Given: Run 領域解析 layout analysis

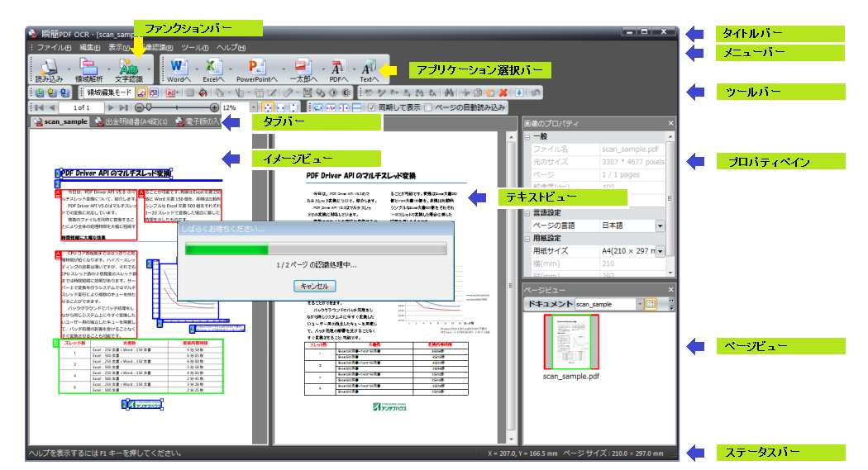Looking at the screenshot, I should point(88,70).
